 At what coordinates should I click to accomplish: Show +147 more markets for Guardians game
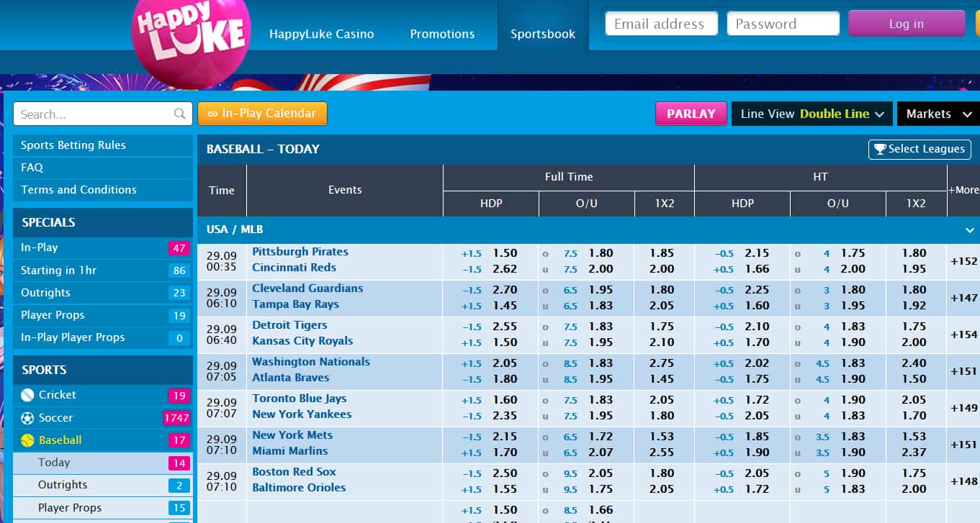click(x=963, y=298)
